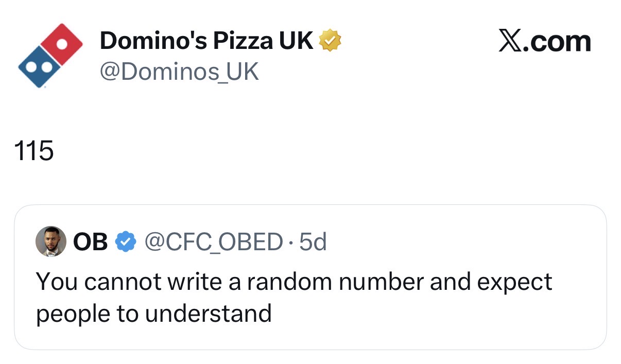This screenshot has height=364, width=621.
Task: Open the OB display name in quoted tweet
Action: coord(91,241)
